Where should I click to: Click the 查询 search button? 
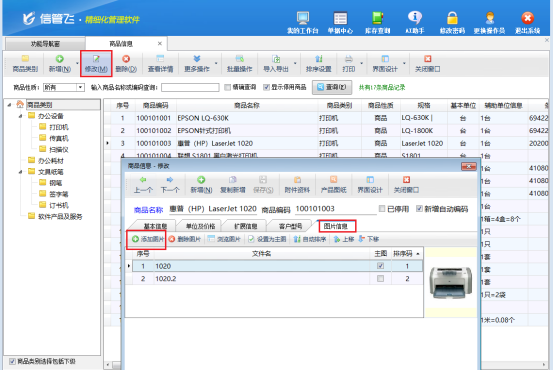coord(332,87)
